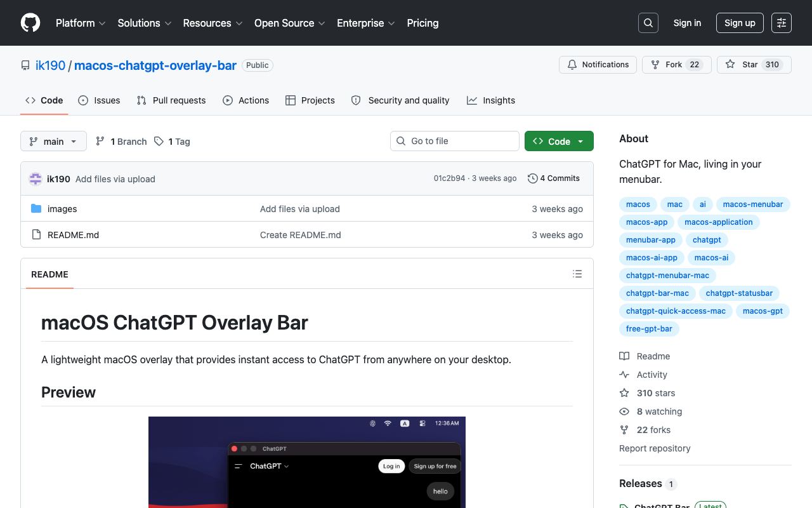The image size is (812, 508).
Task: Expand the Platform menu
Action: pyautogui.click(x=81, y=23)
